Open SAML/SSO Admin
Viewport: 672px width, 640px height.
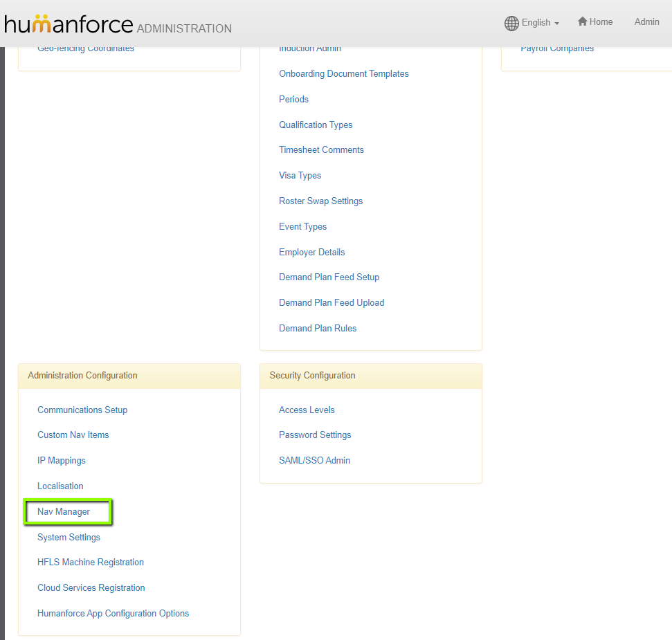315,461
